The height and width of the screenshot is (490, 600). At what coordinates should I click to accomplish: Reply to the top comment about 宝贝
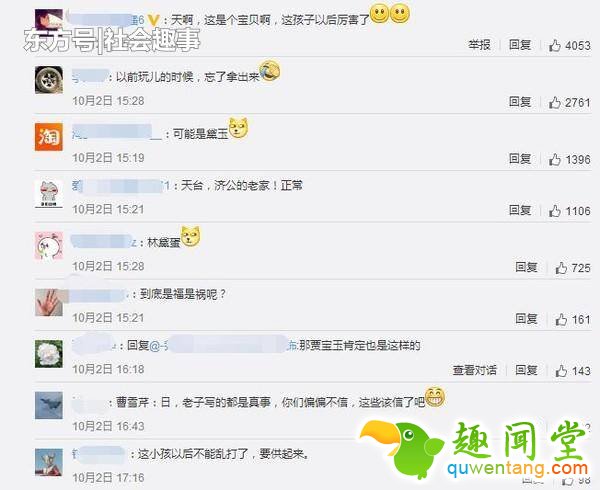pyautogui.click(x=520, y=45)
